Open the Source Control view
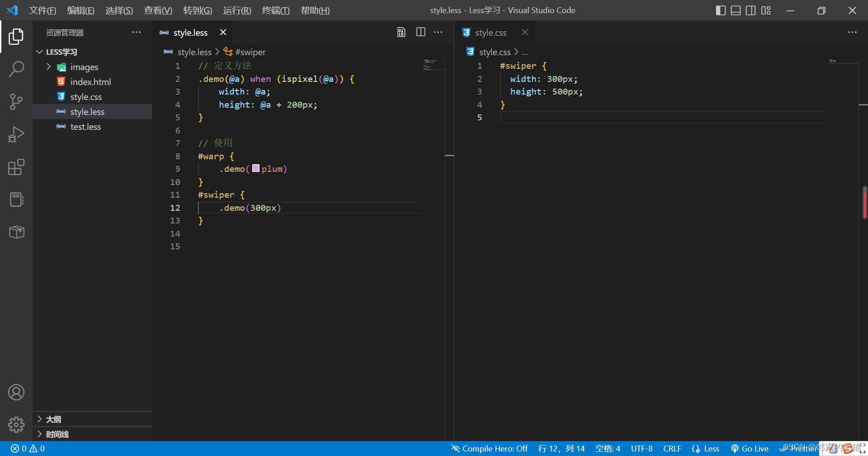The height and width of the screenshot is (456, 868). [x=16, y=102]
